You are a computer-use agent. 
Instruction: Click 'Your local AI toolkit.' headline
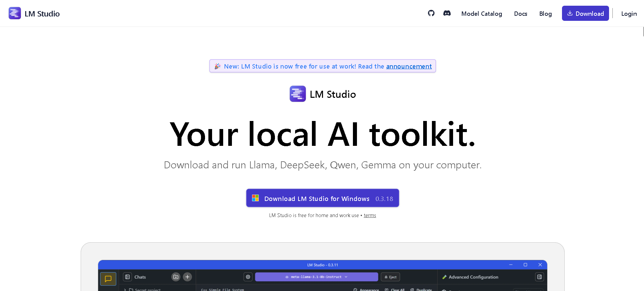[323, 134]
